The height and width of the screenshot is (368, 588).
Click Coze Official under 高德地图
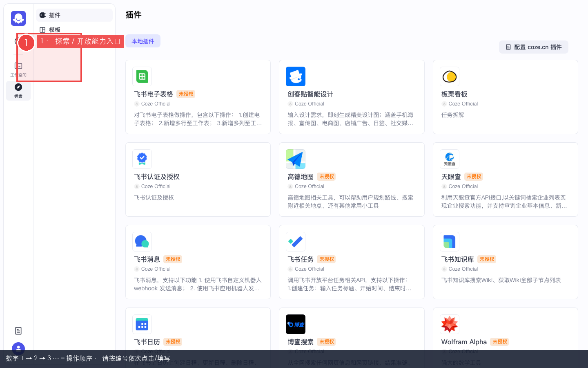point(310,186)
